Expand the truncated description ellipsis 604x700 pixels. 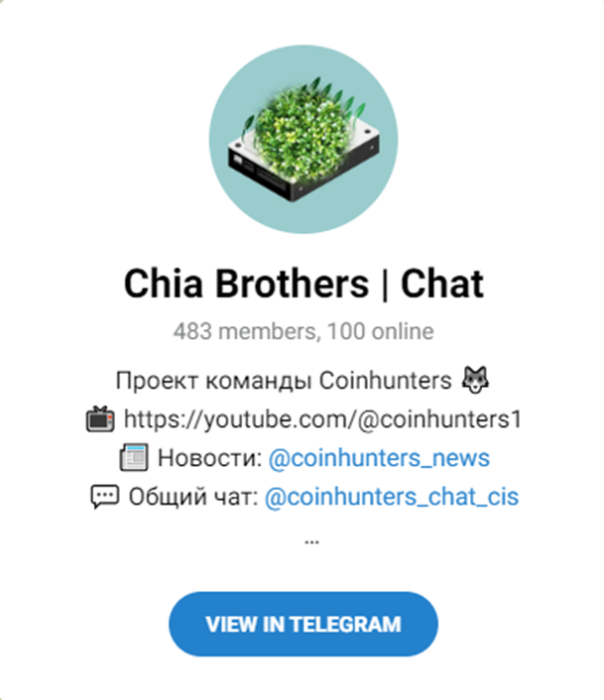point(311,541)
